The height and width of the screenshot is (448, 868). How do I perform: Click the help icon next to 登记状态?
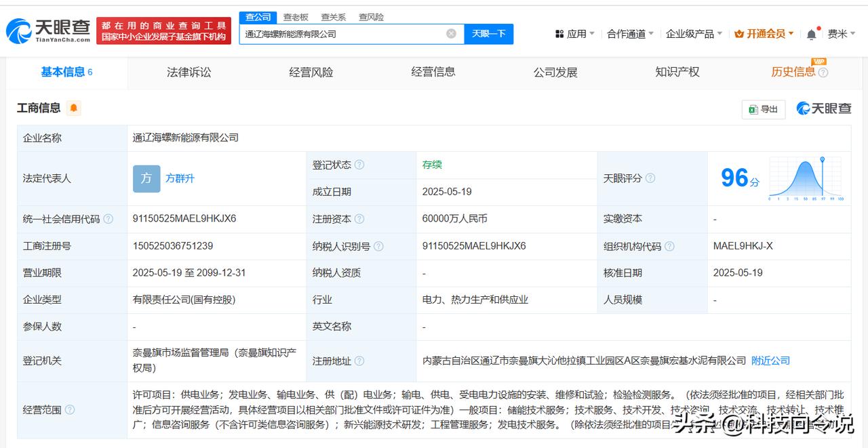click(359, 165)
